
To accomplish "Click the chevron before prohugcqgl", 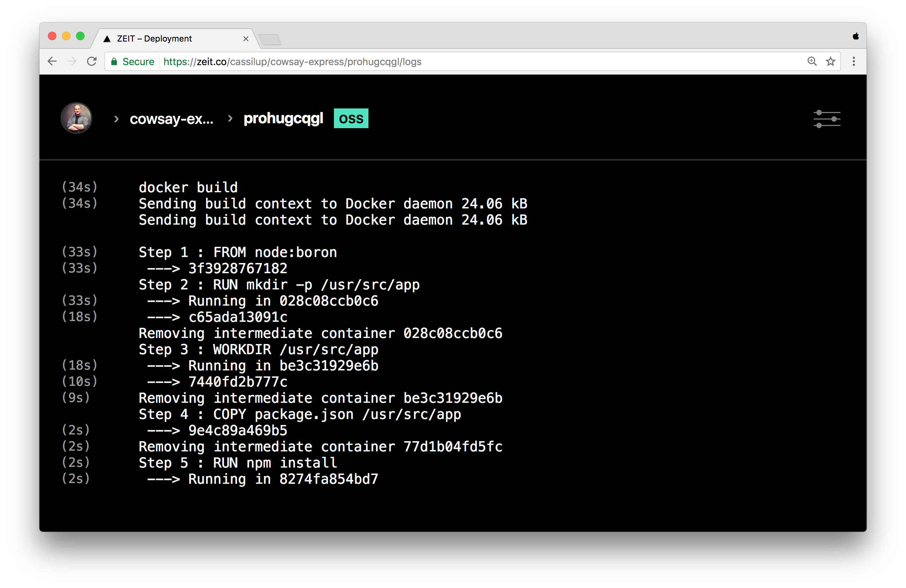I will pyautogui.click(x=230, y=118).
